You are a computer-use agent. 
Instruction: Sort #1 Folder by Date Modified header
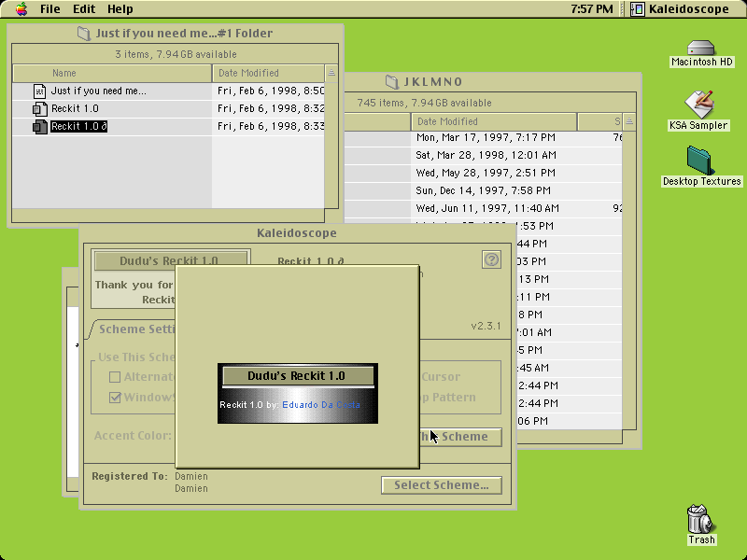(x=268, y=73)
